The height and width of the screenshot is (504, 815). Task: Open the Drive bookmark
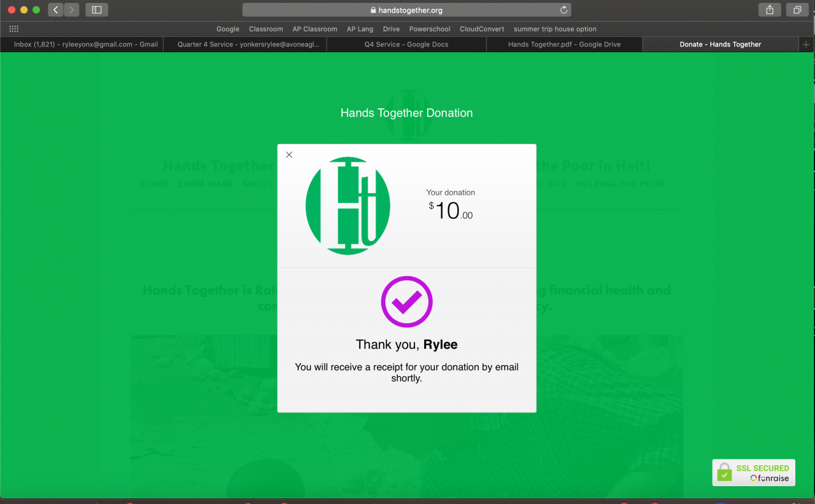point(392,29)
